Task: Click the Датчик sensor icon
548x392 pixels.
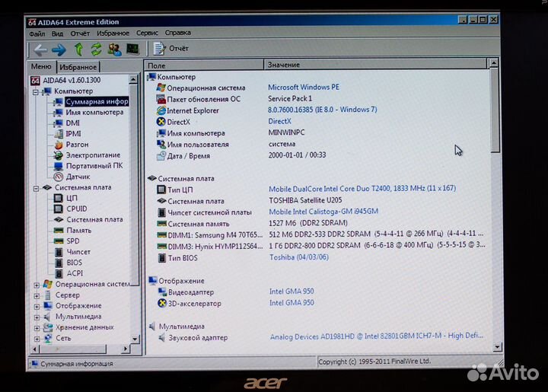Action: tap(59, 177)
